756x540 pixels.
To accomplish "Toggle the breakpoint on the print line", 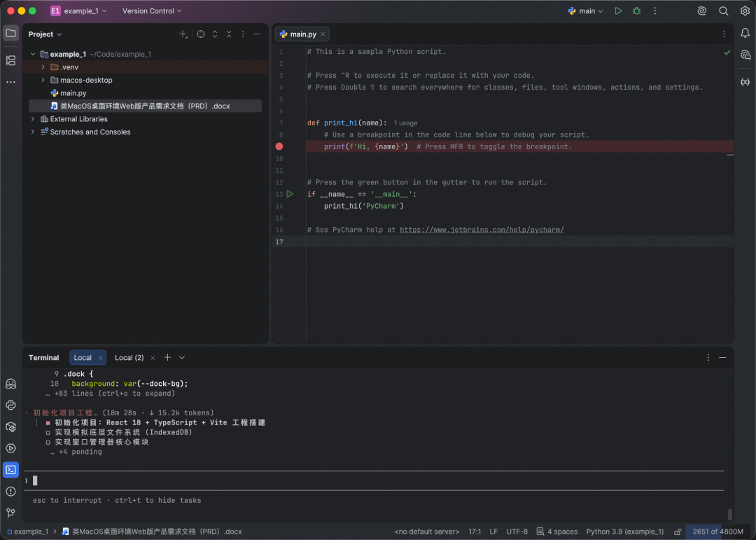I will [x=279, y=146].
